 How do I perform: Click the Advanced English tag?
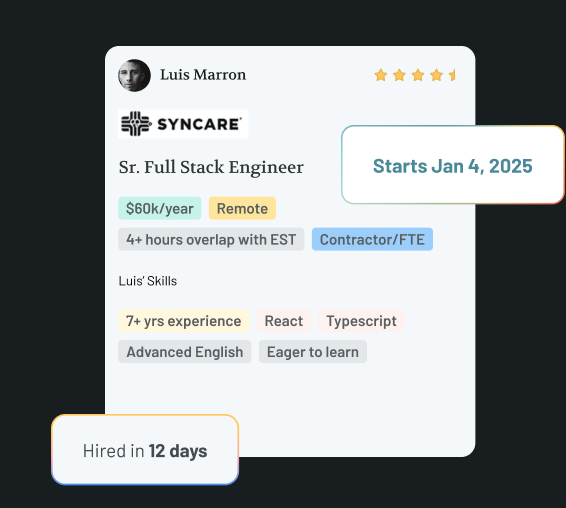pos(184,352)
